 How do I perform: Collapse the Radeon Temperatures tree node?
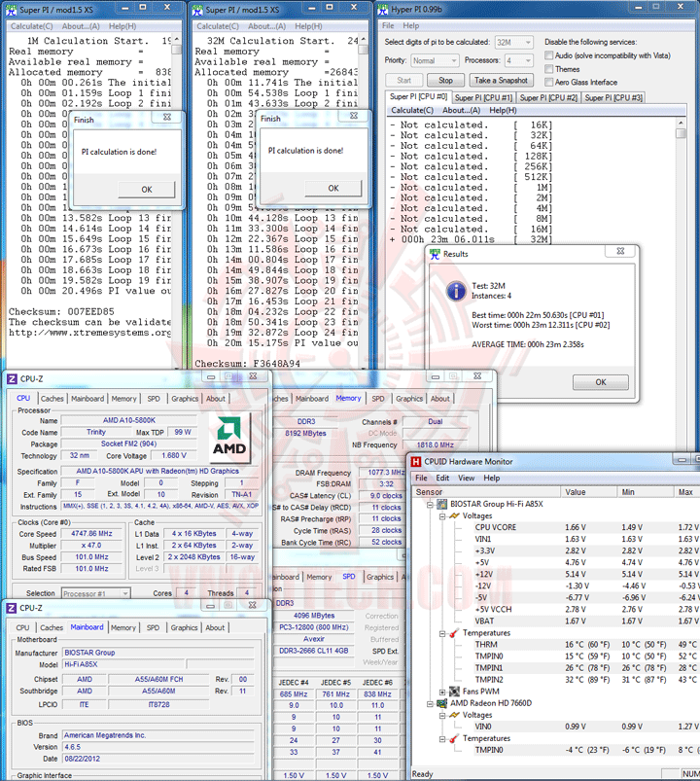click(x=442, y=739)
